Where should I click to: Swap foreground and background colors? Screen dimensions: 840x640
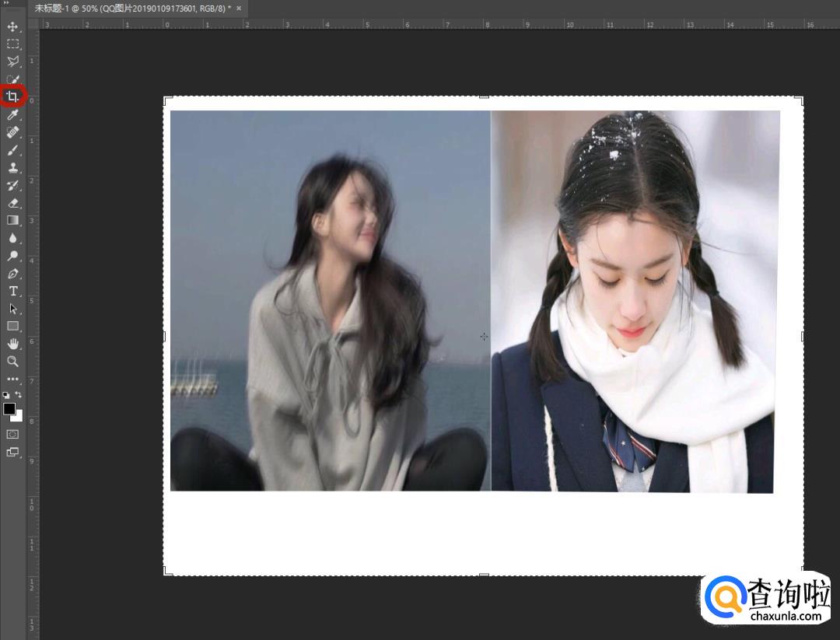click(x=19, y=395)
